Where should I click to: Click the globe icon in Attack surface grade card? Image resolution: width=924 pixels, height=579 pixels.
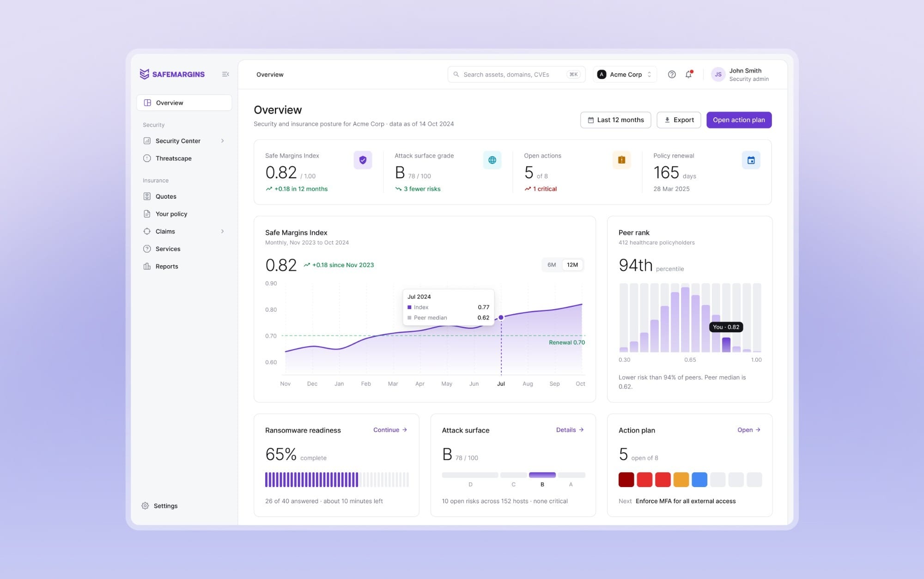pos(492,160)
